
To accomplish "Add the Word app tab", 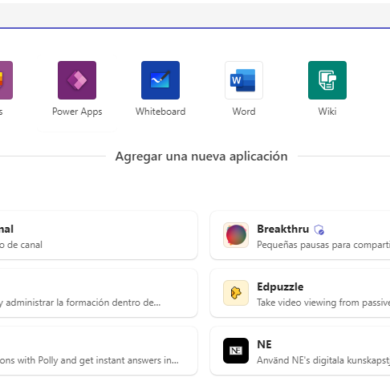I will [x=244, y=80].
